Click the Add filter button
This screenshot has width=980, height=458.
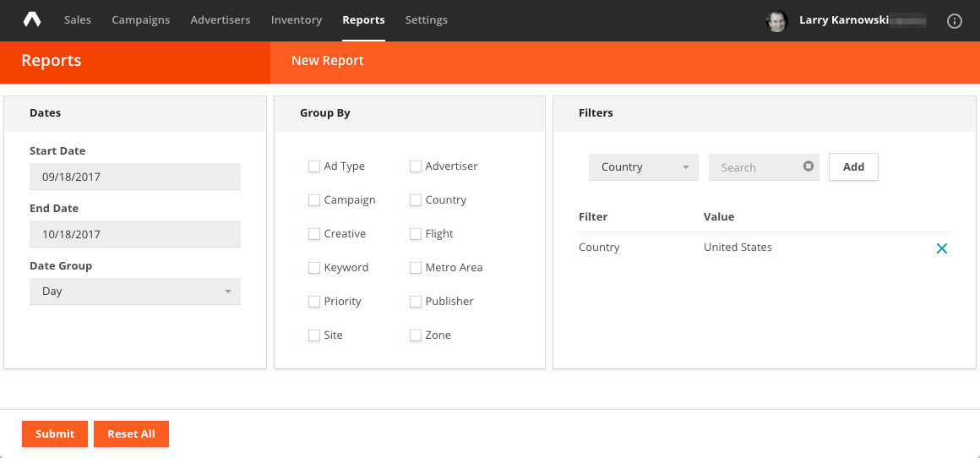click(x=853, y=167)
